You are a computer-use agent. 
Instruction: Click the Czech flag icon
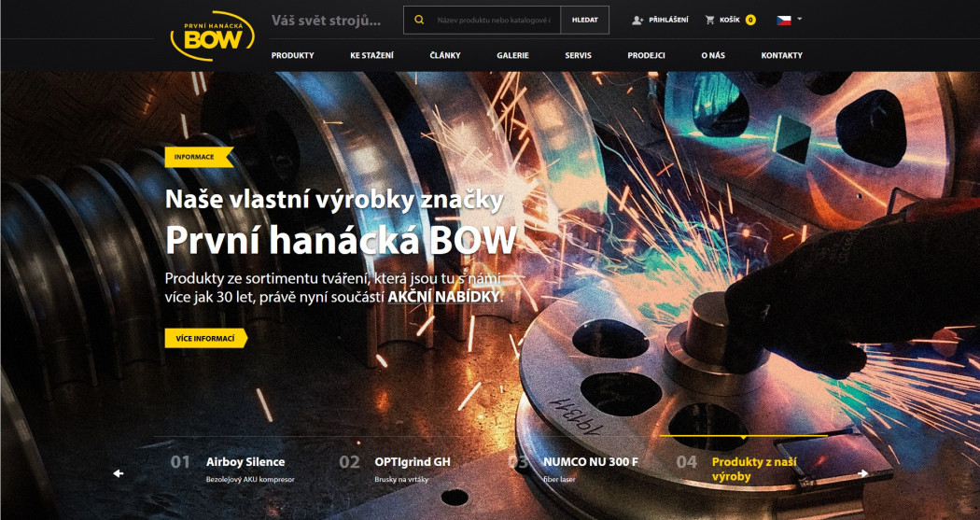[x=784, y=20]
